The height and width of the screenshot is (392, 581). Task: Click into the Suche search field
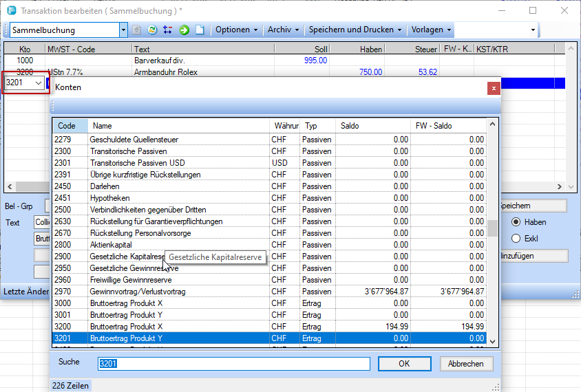(x=234, y=364)
